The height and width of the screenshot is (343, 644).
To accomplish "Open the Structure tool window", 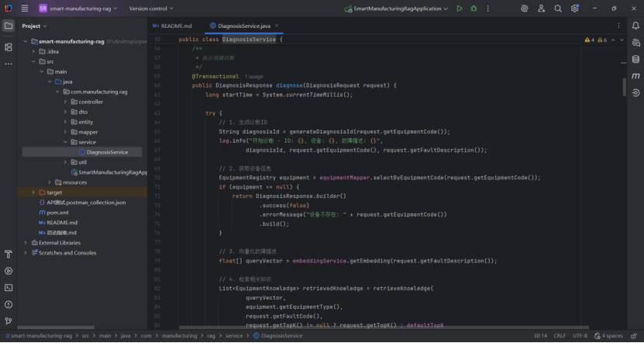I will [9, 47].
